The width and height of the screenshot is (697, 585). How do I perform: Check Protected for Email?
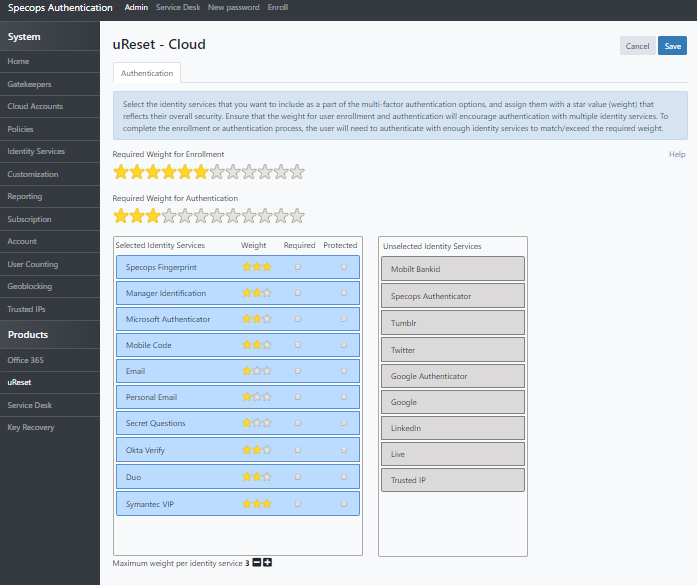tap(344, 371)
